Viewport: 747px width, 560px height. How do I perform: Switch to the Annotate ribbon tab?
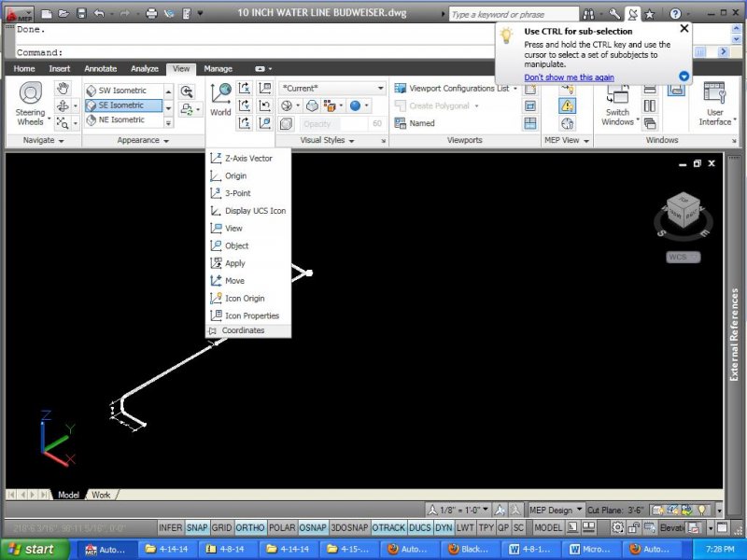click(x=103, y=68)
